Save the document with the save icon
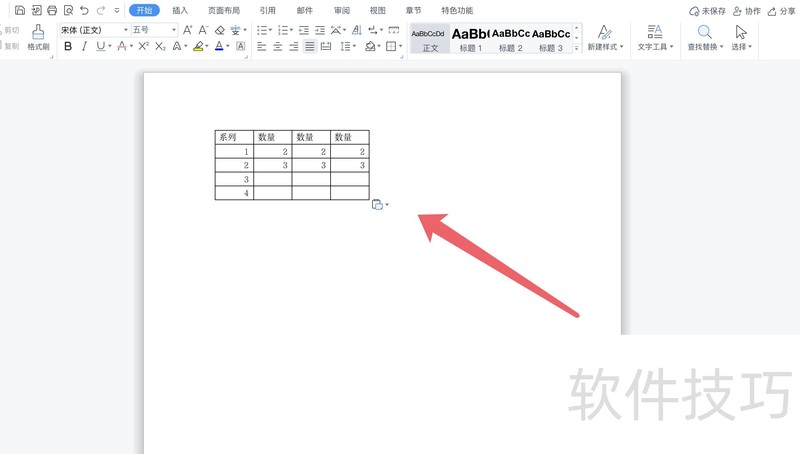This screenshot has width=800, height=454. point(20,10)
